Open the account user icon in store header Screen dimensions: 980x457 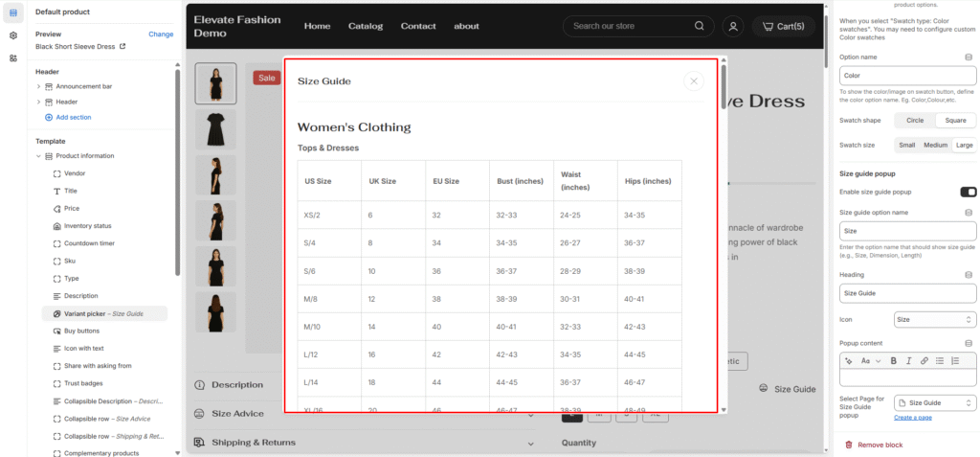tap(733, 26)
